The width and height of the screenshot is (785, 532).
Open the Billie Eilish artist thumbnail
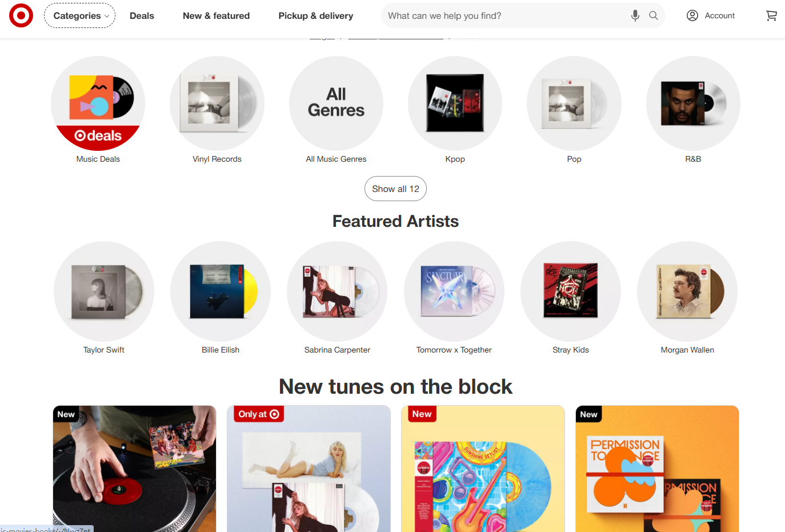[x=221, y=291]
